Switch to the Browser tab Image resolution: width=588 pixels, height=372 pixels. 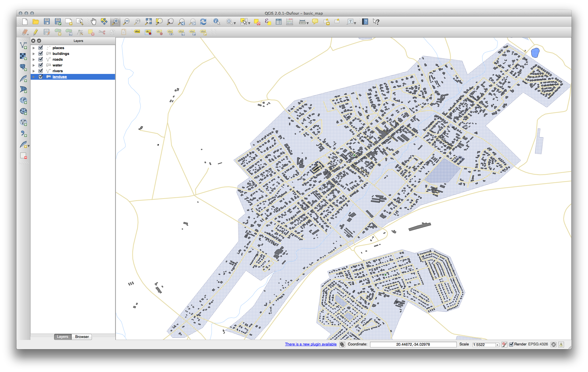(x=82, y=337)
